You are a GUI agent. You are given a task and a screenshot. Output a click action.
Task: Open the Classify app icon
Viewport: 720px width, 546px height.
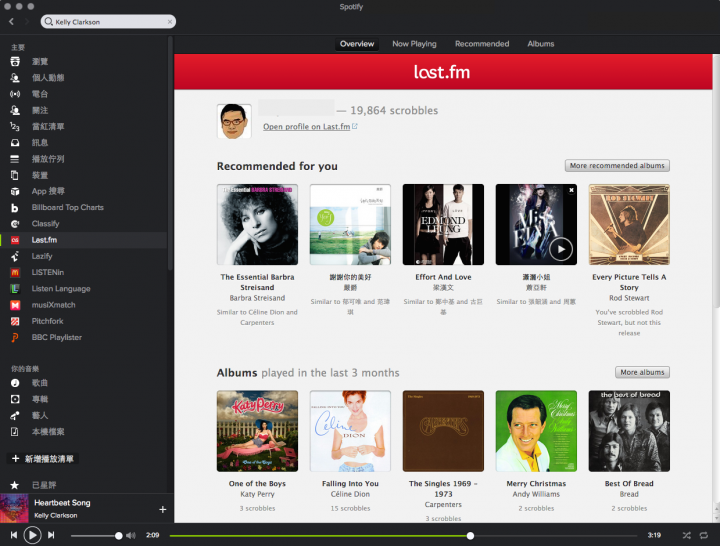click(x=15, y=224)
